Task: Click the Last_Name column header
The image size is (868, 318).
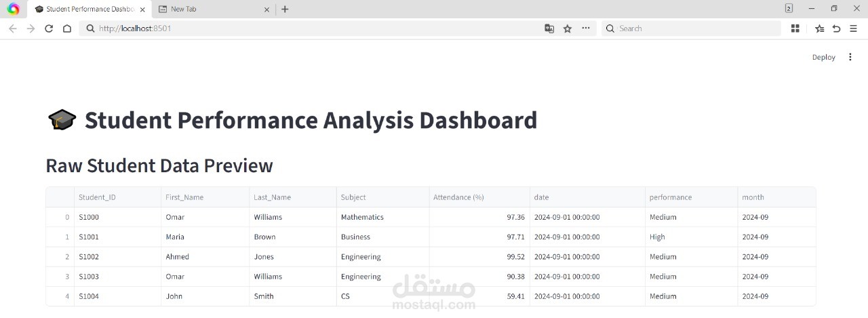Action: click(293, 197)
